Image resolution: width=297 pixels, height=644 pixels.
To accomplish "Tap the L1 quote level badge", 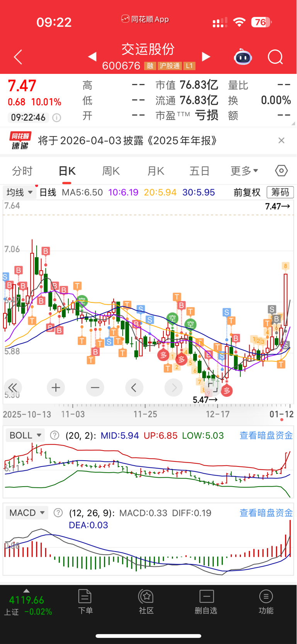I will click(189, 66).
